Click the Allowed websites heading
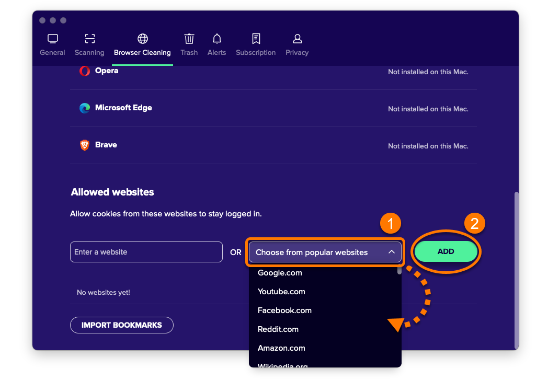Screen dimensions: 548x392 pyautogui.click(x=112, y=192)
